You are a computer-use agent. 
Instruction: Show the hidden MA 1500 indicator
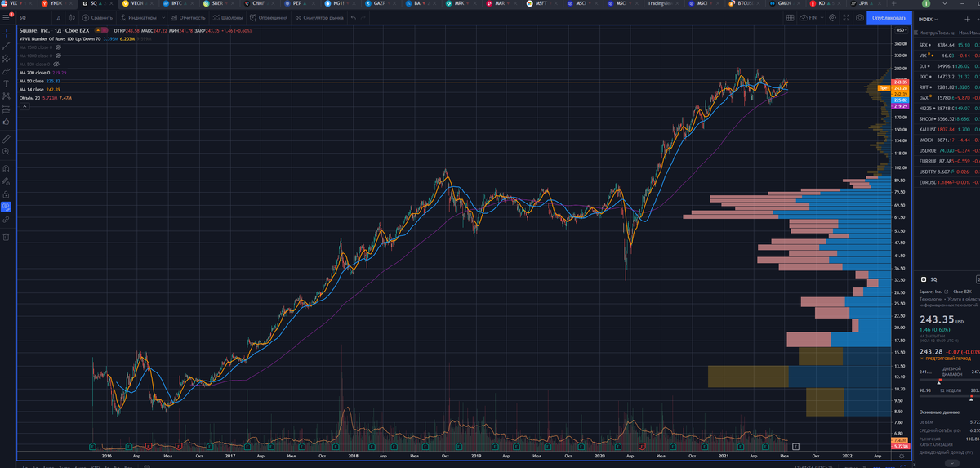pyautogui.click(x=58, y=47)
